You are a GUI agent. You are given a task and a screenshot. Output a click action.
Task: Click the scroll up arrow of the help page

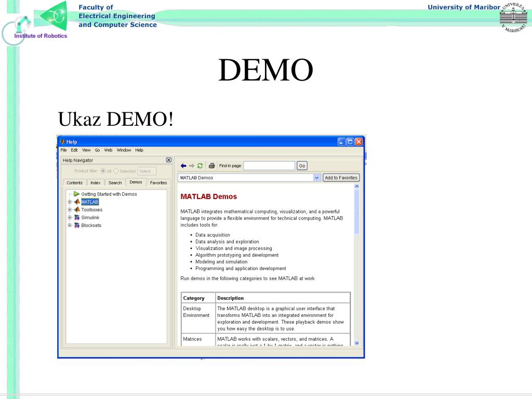point(356,187)
